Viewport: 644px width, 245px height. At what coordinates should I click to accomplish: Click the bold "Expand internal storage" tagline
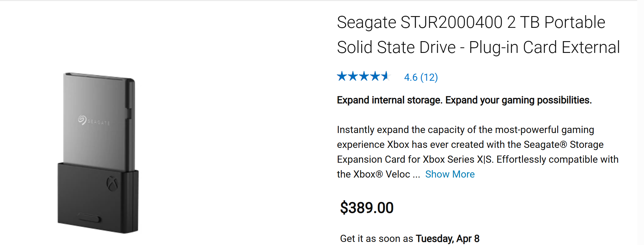point(464,100)
